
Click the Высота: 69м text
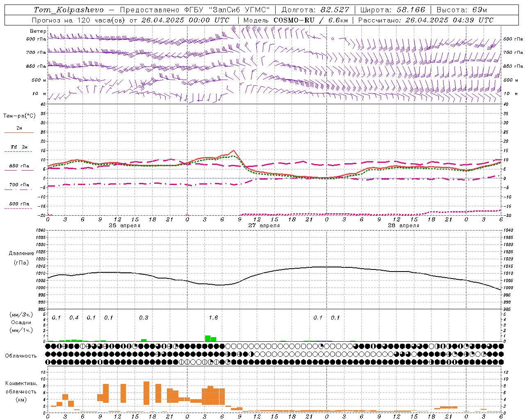tap(462, 10)
